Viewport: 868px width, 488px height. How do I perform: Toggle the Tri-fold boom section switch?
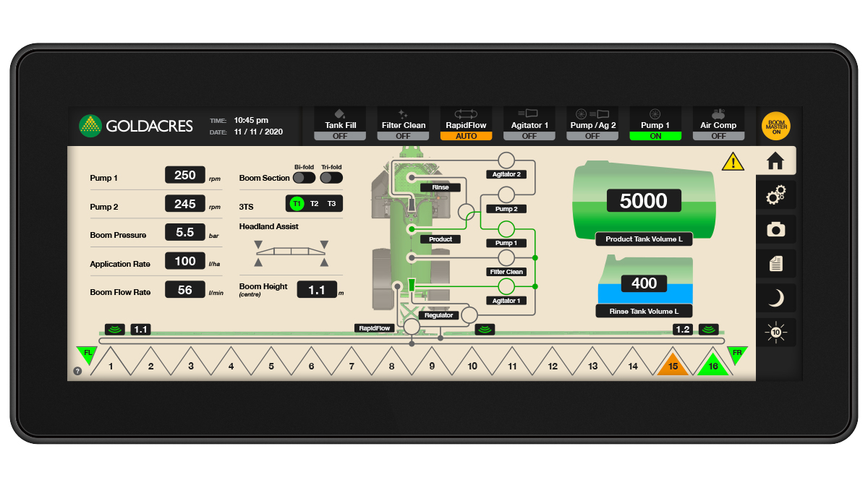331,178
